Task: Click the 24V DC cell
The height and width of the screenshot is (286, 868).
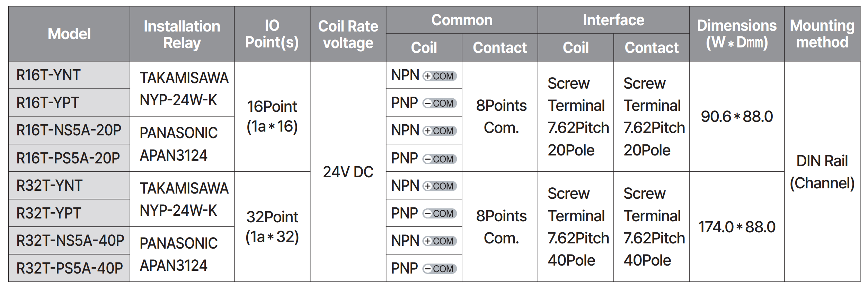Action: tap(348, 172)
